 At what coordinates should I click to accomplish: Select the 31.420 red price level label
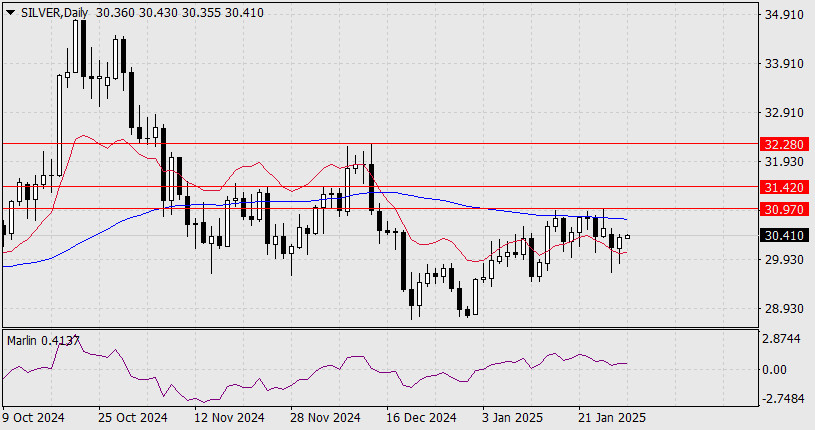(784, 187)
